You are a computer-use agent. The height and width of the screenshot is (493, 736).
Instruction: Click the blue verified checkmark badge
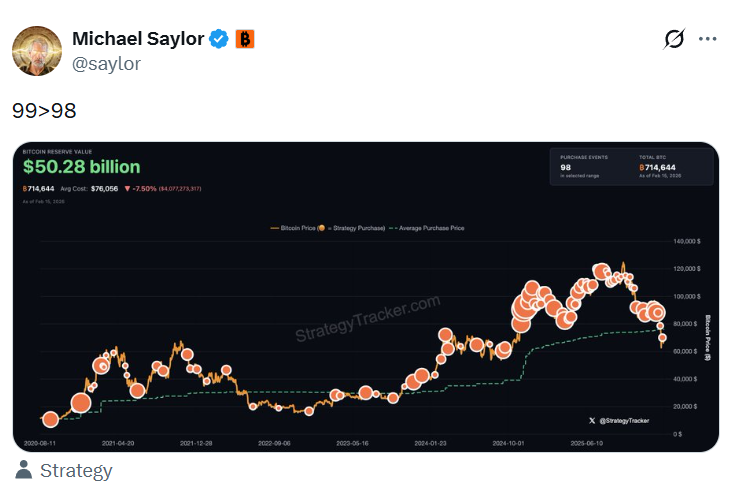[x=219, y=39]
